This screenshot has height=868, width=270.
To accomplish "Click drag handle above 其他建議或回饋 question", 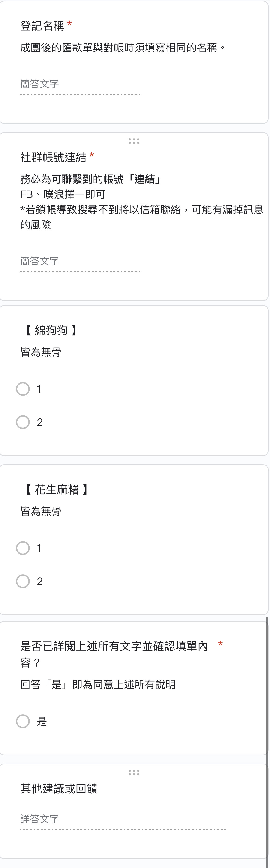I will pos(134,773).
